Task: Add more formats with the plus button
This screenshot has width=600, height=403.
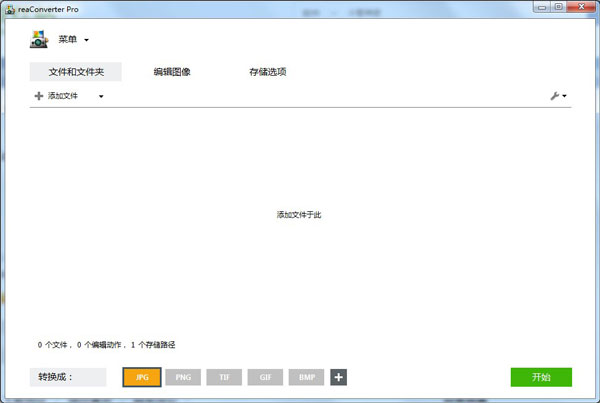Action: point(339,377)
